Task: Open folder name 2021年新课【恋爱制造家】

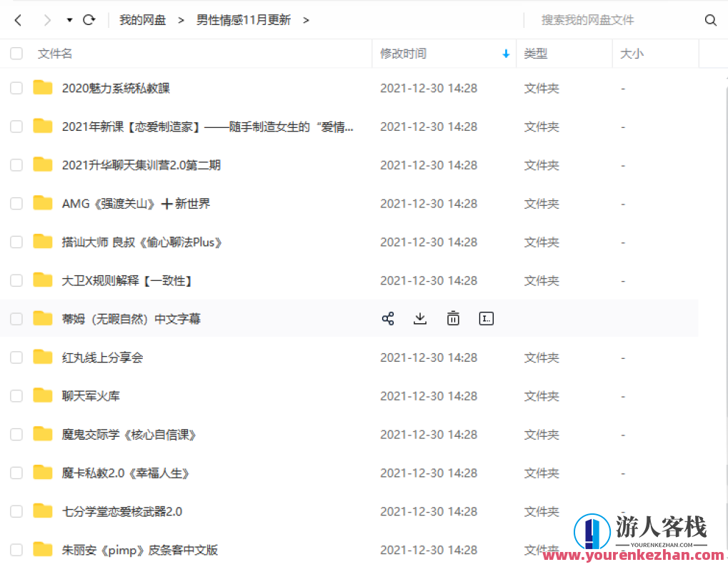Action: [x=207, y=127]
